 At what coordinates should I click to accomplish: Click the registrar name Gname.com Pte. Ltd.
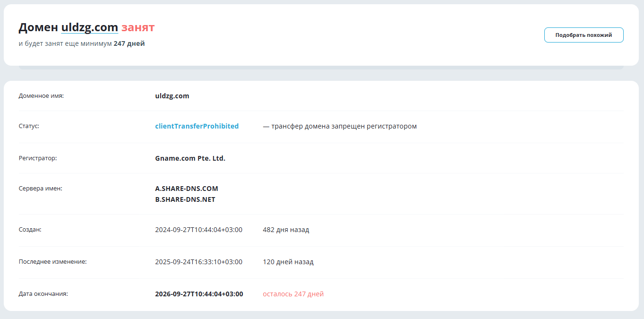[190, 158]
